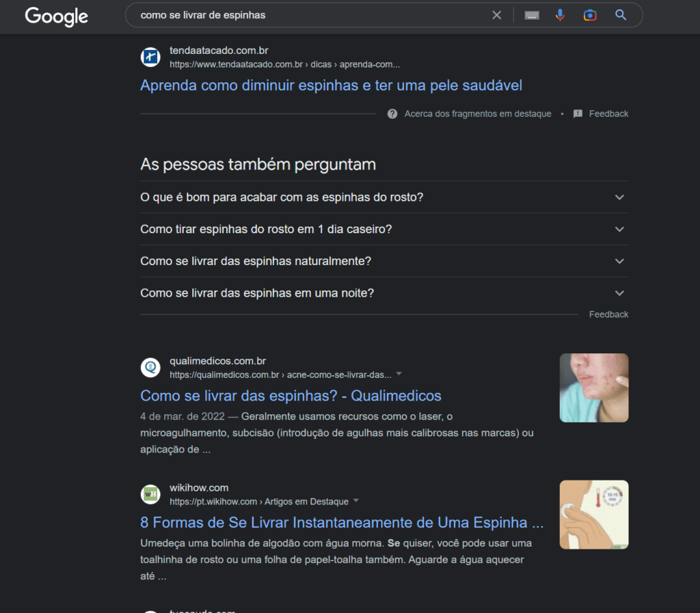The height and width of the screenshot is (613, 700).
Task: Open Google Lens camera search icon
Action: pos(590,15)
